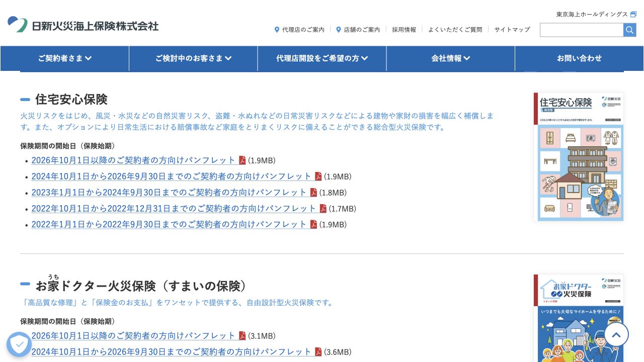Click the scroll-to-top arrow button
The height and width of the screenshot is (362, 644).
tap(616, 334)
